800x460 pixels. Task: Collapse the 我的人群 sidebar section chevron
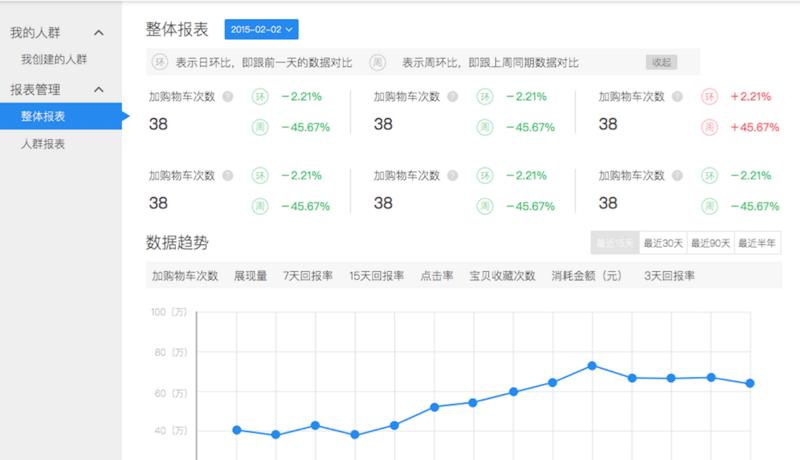tap(99, 33)
